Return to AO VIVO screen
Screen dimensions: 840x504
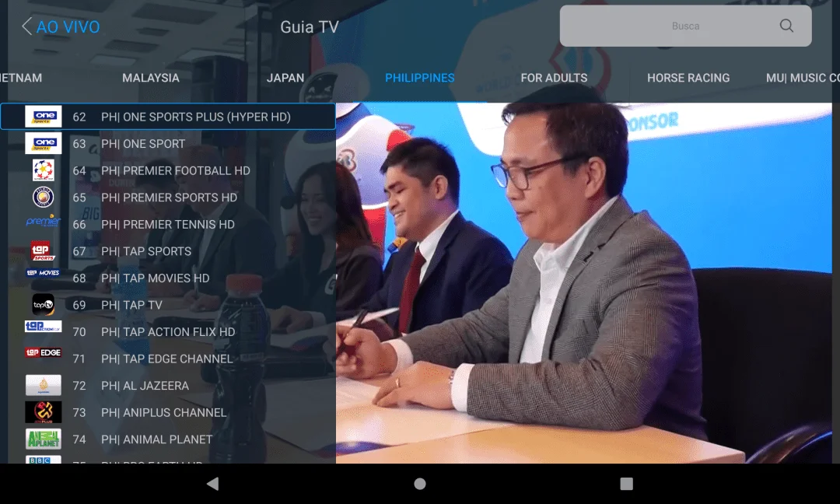(68, 26)
